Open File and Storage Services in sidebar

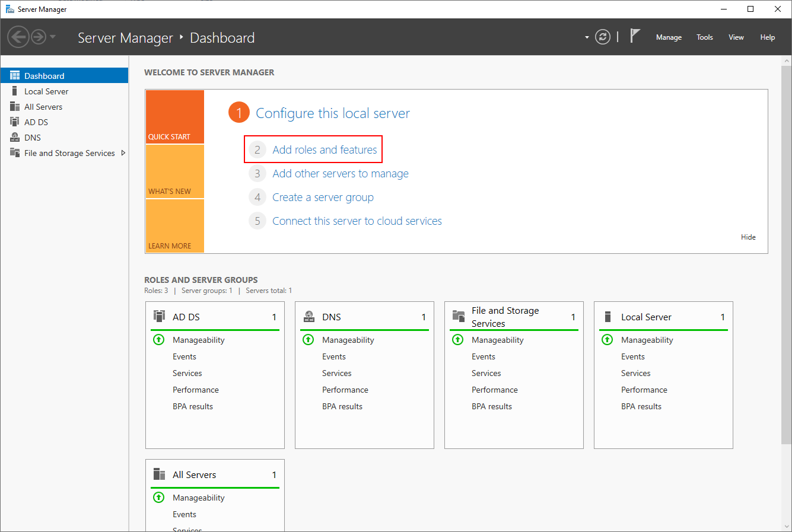click(x=64, y=153)
